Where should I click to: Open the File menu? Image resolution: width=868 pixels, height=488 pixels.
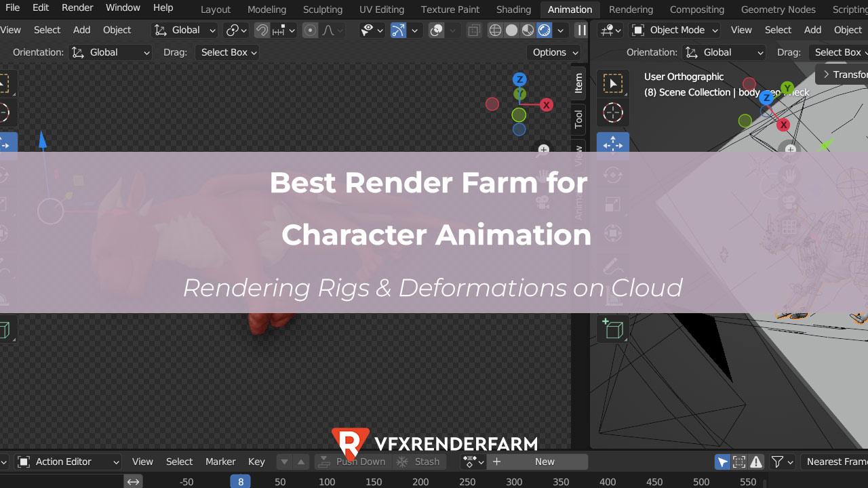[x=12, y=8]
